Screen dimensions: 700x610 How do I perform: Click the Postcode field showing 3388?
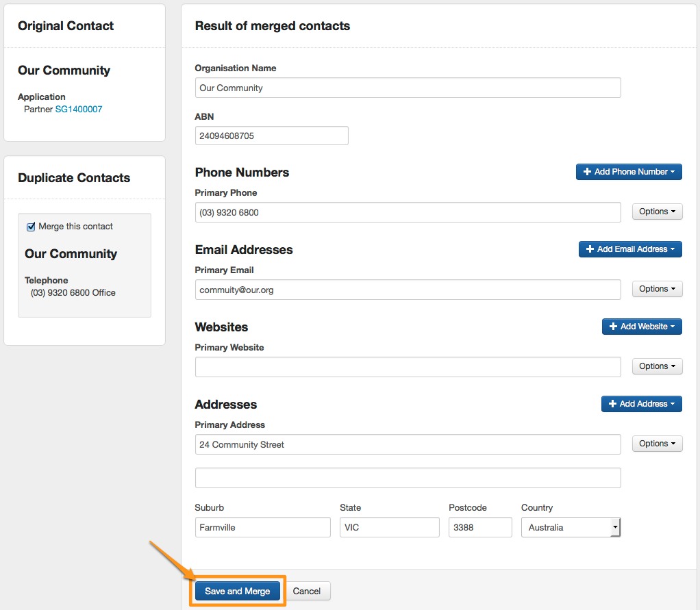479,527
